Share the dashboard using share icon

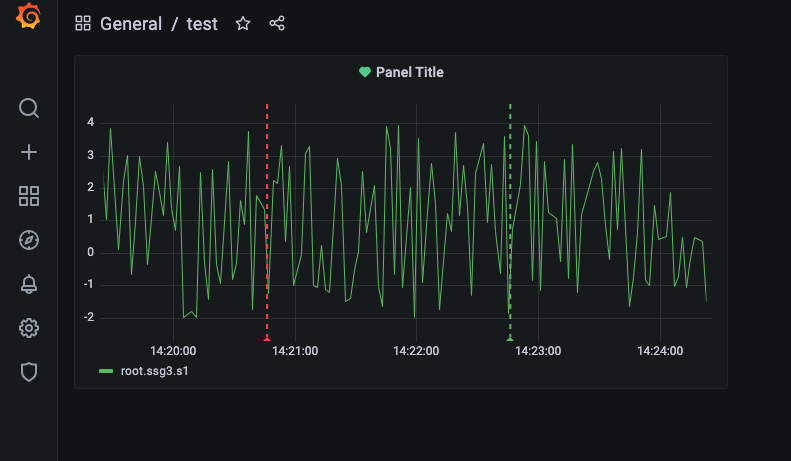277,23
